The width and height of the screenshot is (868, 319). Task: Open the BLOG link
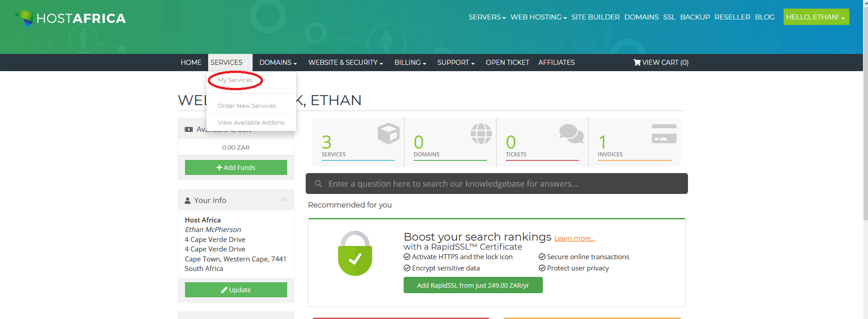tap(765, 17)
